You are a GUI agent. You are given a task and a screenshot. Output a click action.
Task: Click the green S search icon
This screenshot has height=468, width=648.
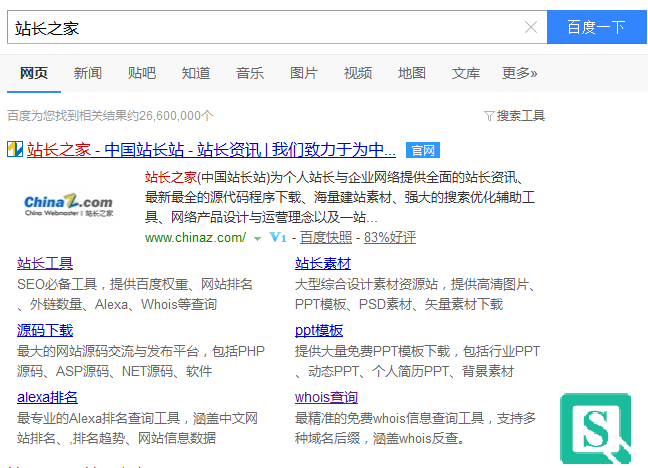click(596, 428)
